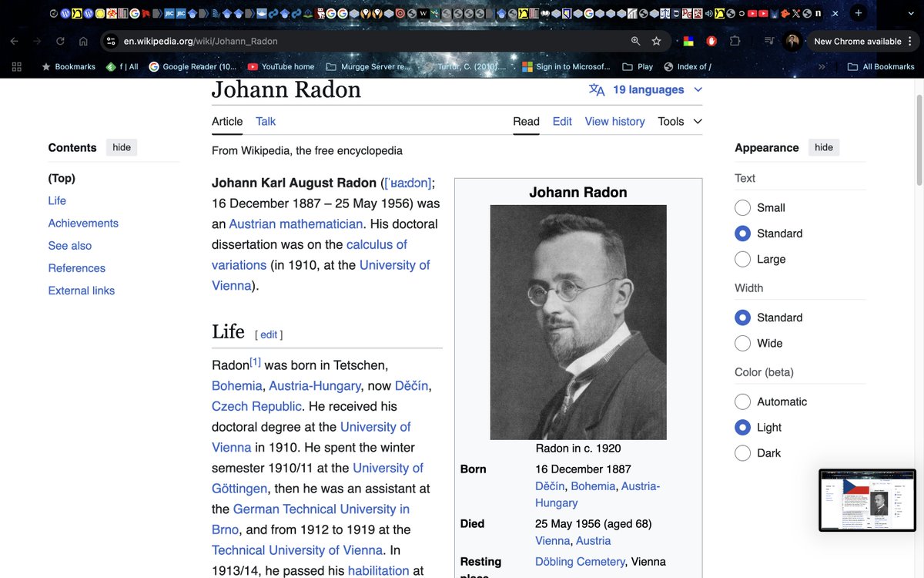Hide the Contents sidebar
This screenshot has height=578, width=924.
(x=122, y=147)
